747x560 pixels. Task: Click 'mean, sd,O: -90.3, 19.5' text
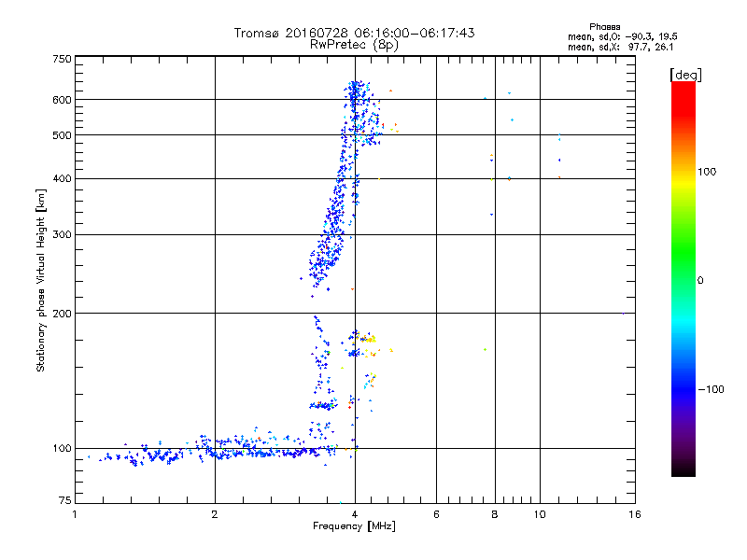622,37
